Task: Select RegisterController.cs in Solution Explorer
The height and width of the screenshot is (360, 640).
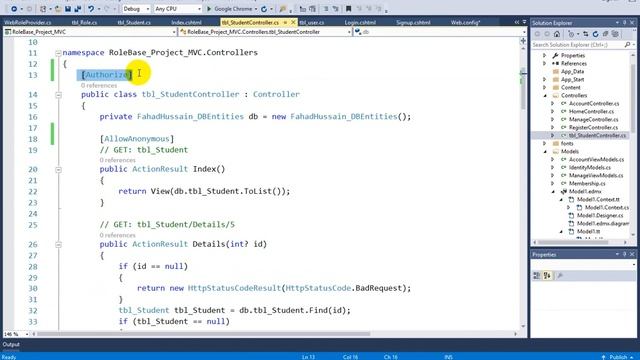Action: click(x=593, y=128)
